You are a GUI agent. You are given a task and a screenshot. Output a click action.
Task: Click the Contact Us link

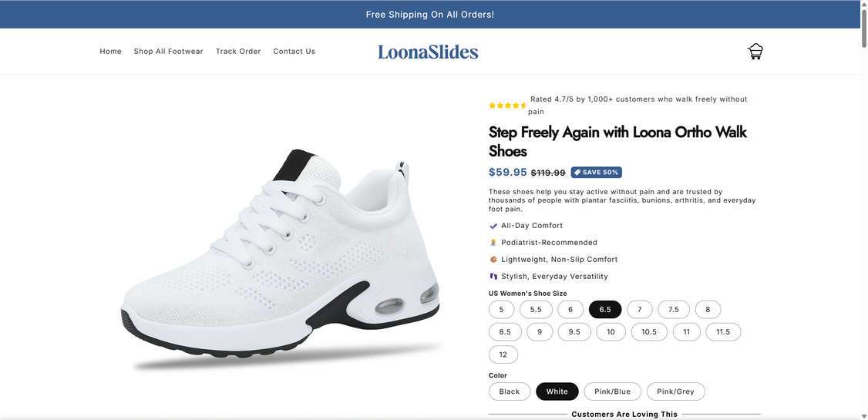point(294,52)
